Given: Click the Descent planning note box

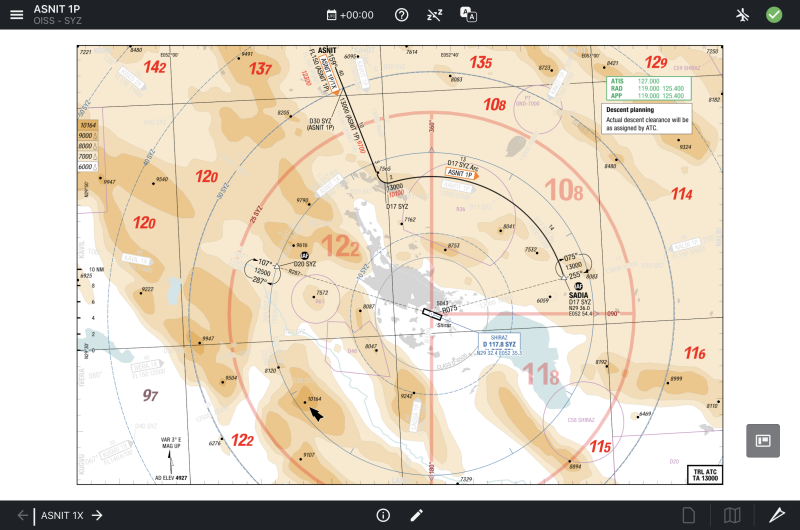Looking at the screenshot, I should tap(647, 118).
